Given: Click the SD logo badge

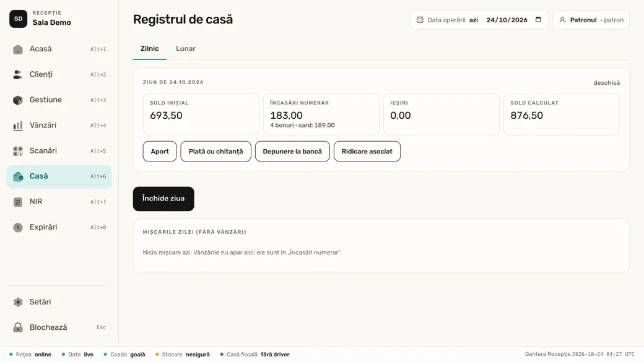Looking at the screenshot, I should tap(18, 19).
